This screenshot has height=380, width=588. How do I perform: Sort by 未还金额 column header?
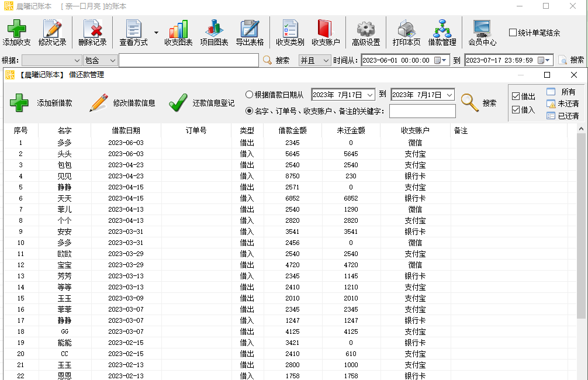(x=351, y=130)
